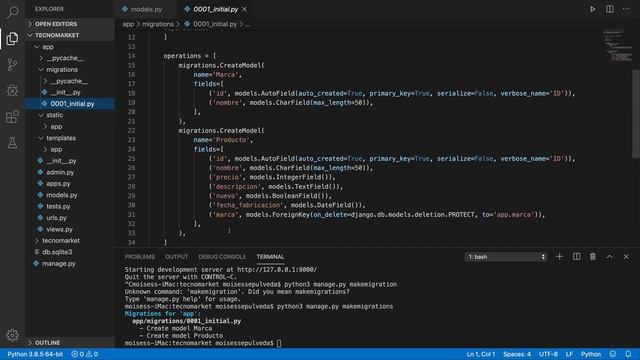
Task: Split the terminal panel
Action: click(x=576, y=256)
